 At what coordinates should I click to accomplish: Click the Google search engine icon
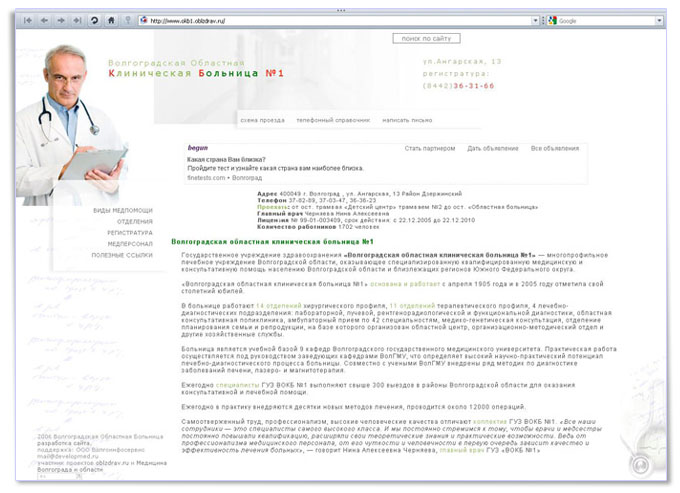pyautogui.click(x=553, y=20)
